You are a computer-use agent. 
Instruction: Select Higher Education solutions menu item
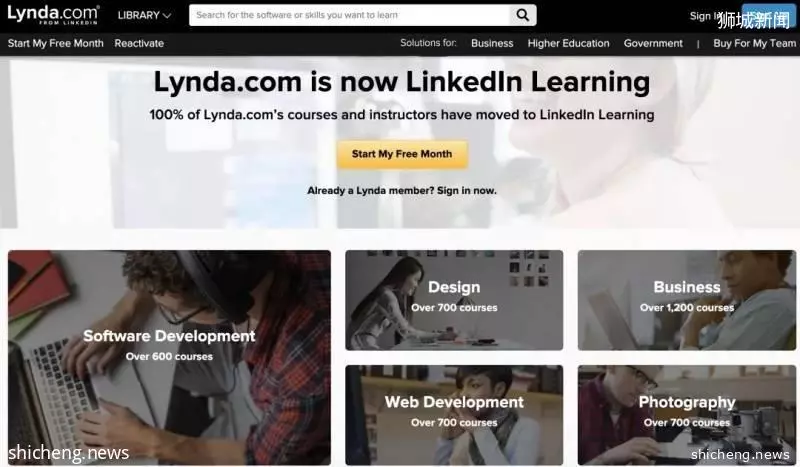(x=568, y=43)
